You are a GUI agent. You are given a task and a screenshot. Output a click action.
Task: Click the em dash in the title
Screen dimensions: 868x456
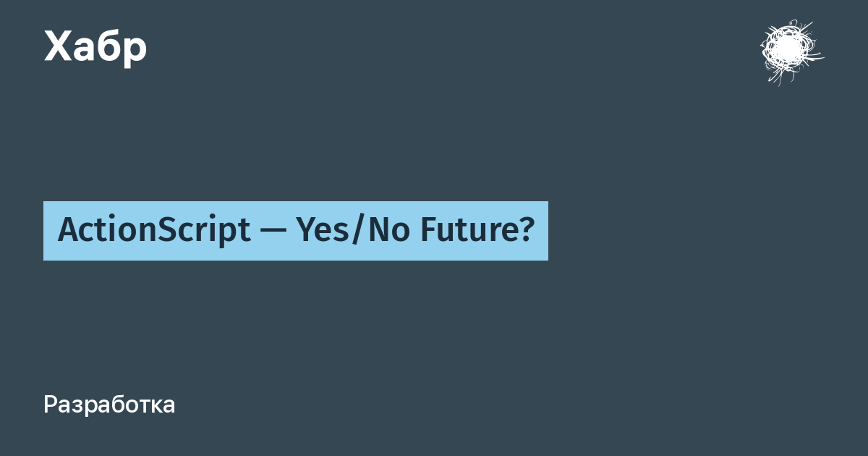click(273, 232)
